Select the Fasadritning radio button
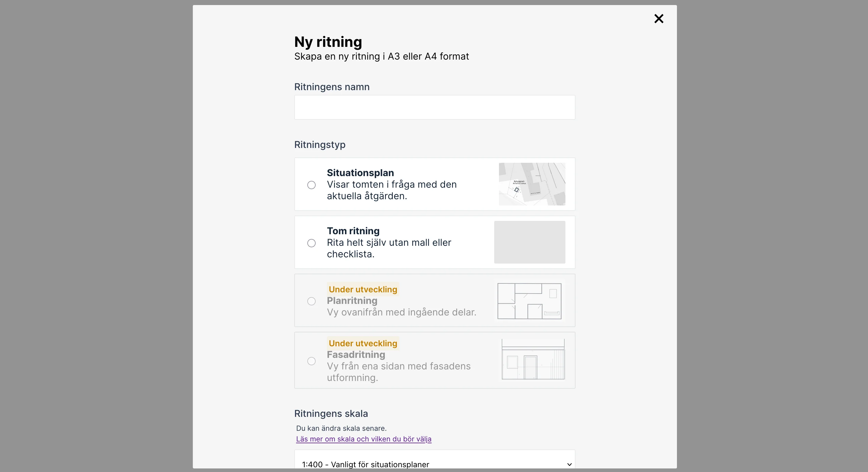Screen dimensions: 868x472 (x=311, y=361)
